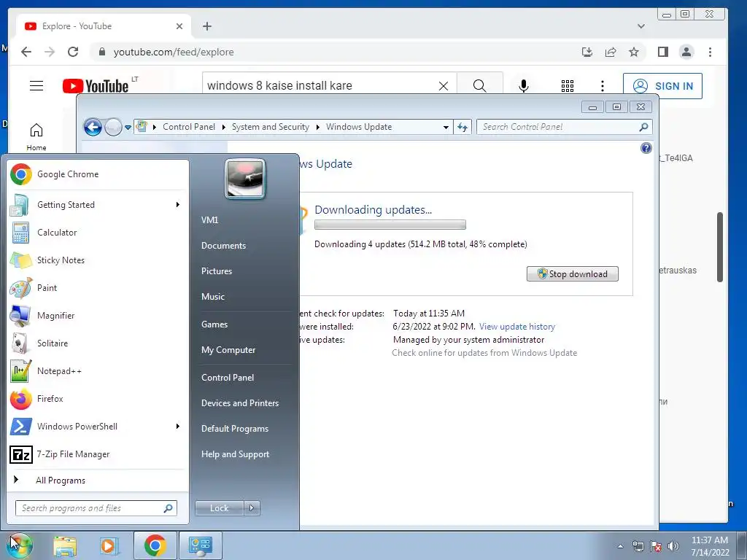This screenshot has width=747, height=560.
Task: Open Documents from Start menu
Action: click(x=223, y=246)
